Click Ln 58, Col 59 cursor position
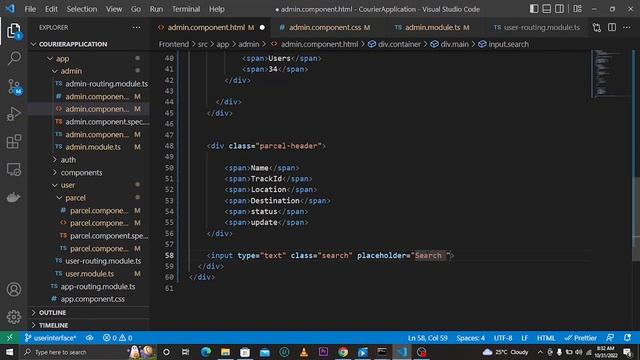Screen dimensions: 640x360 pos(427,338)
